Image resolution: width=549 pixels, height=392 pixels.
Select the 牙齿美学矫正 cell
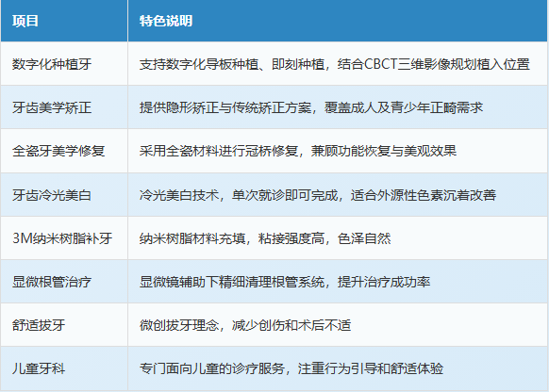point(64,107)
